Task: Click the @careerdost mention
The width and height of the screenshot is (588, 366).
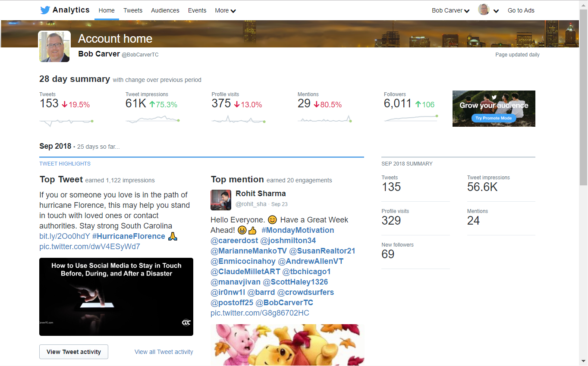Action: click(x=234, y=241)
